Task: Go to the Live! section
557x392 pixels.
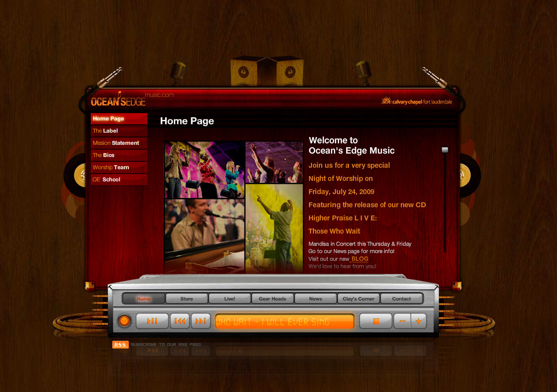Action: pyautogui.click(x=229, y=299)
